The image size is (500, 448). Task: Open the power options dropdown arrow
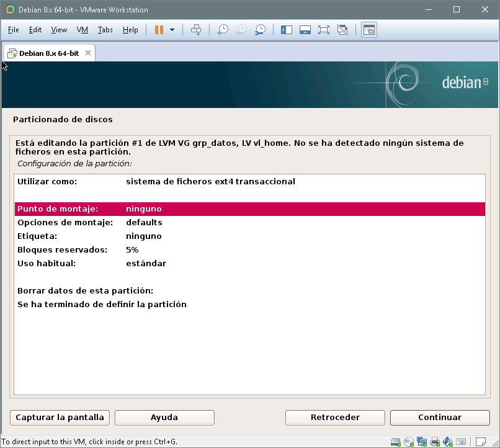(172, 30)
